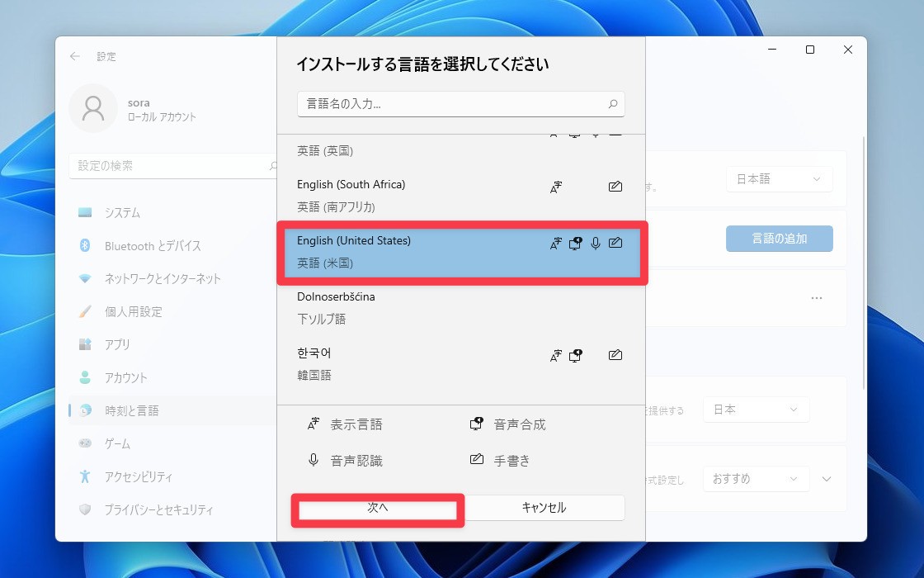924x578 pixels.
Task: Open the 日本 region dropdown
Action: pyautogui.click(x=756, y=410)
